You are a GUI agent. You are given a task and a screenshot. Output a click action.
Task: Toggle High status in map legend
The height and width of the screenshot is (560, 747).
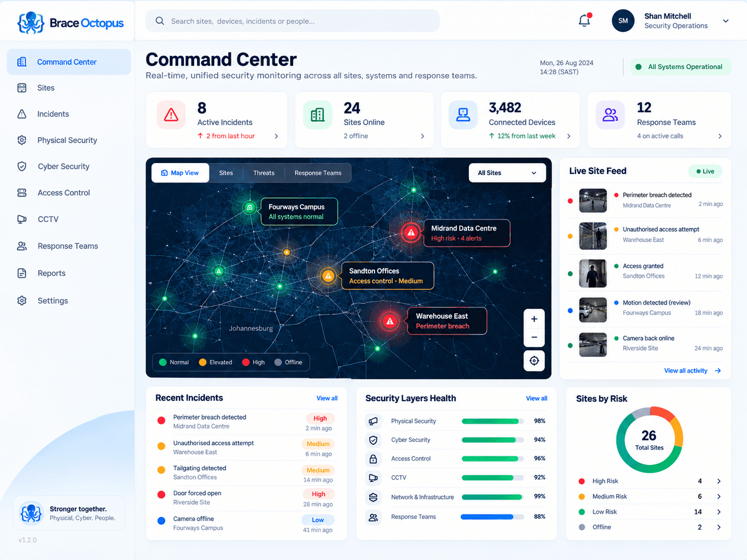(x=253, y=362)
